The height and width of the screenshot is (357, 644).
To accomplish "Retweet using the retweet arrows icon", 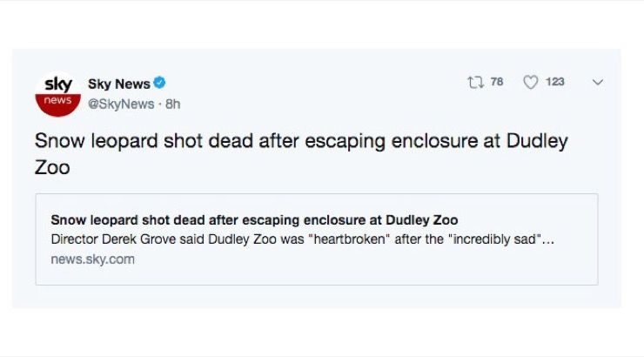I will [474, 82].
